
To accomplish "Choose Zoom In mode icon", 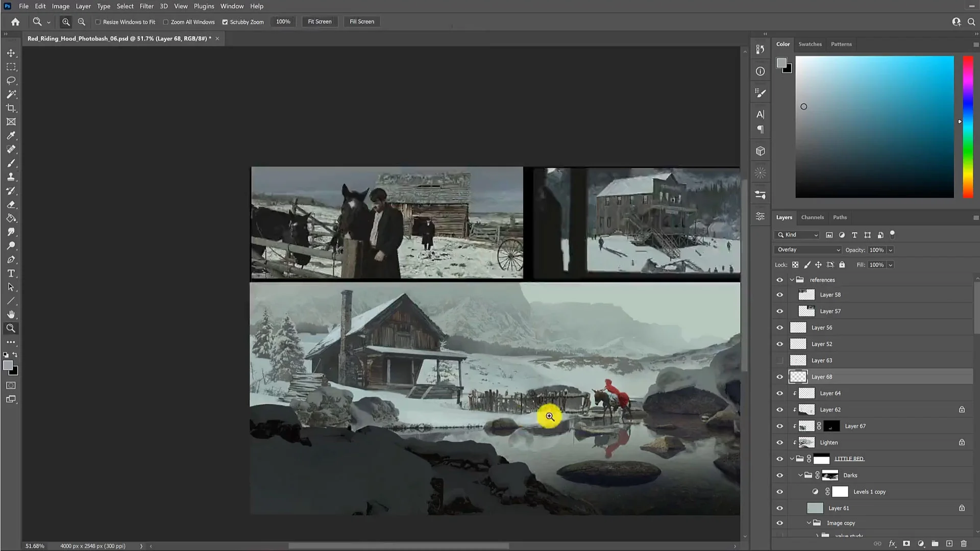I will [x=66, y=22].
